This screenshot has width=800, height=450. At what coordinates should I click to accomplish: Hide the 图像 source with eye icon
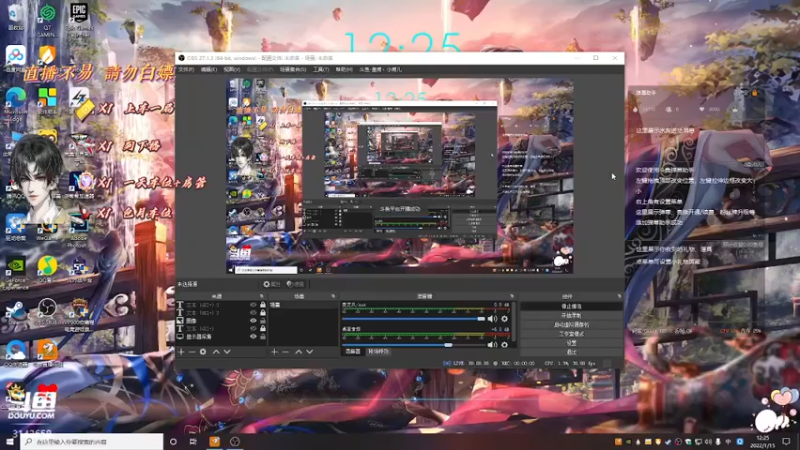click(253, 320)
